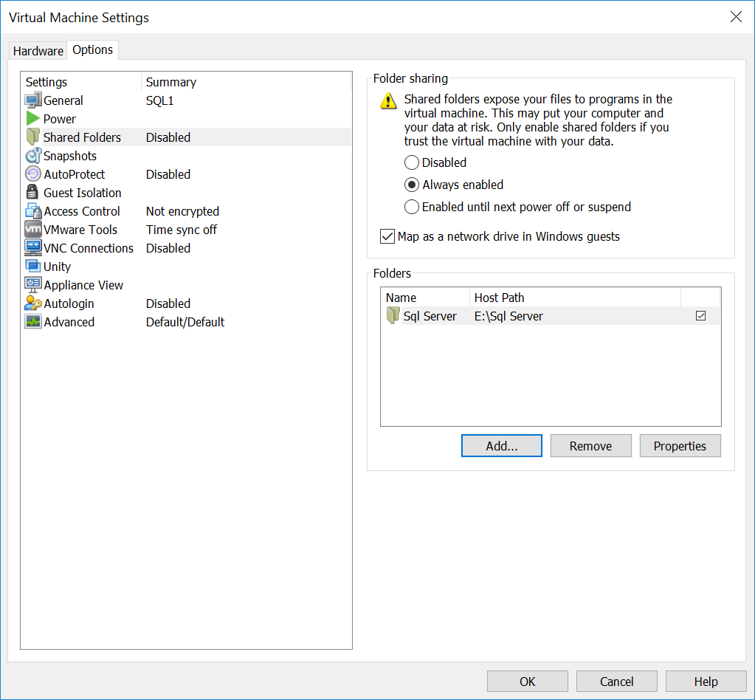The image size is (755, 700).
Task: Select the Always enabled radio button
Action: pos(412,185)
